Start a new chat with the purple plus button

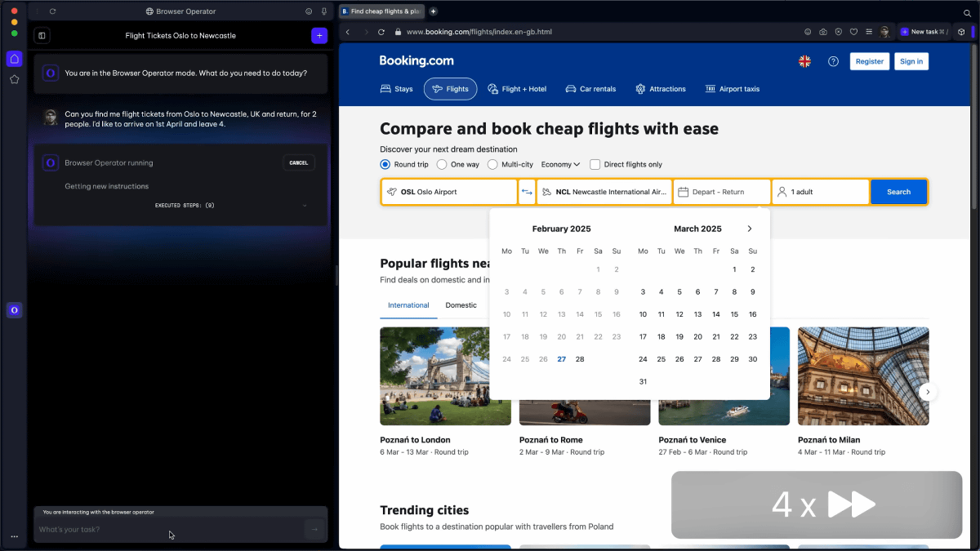(x=319, y=35)
